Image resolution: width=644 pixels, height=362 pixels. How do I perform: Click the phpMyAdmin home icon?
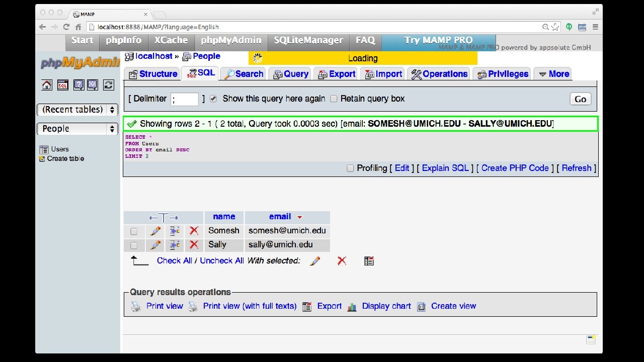point(47,85)
